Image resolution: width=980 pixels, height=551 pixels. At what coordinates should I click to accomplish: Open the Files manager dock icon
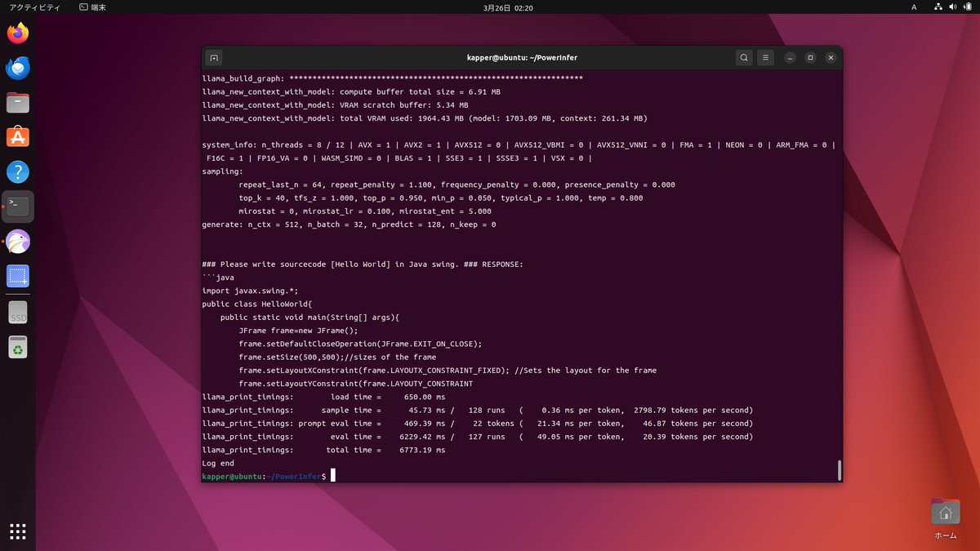(x=18, y=103)
